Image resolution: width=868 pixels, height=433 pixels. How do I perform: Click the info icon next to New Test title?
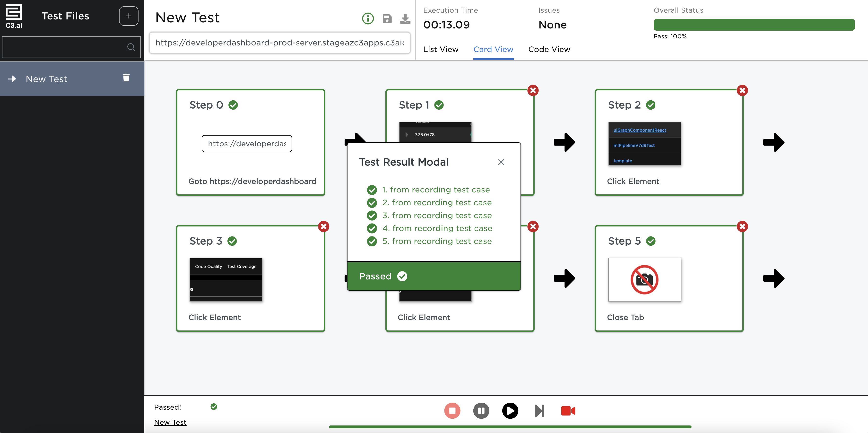coord(368,18)
